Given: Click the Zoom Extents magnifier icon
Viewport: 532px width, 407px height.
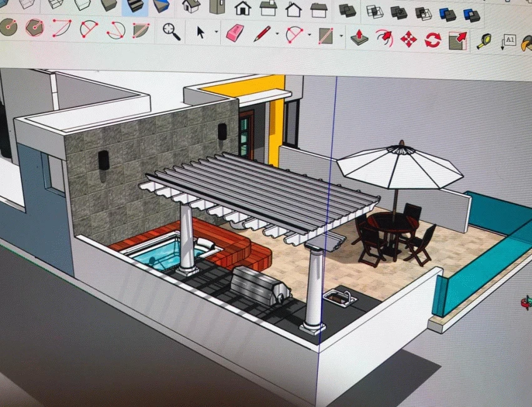Looking at the screenshot, I should [171, 30].
